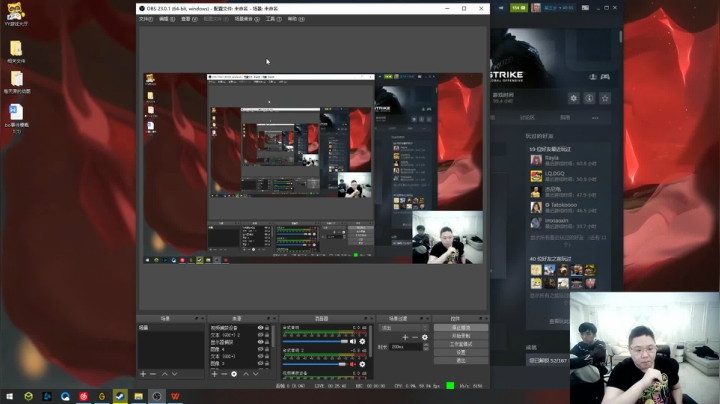Open the 帮助(H) menu in OBS
Screen dimensions: 720x404
pyautogui.click(x=296, y=19)
